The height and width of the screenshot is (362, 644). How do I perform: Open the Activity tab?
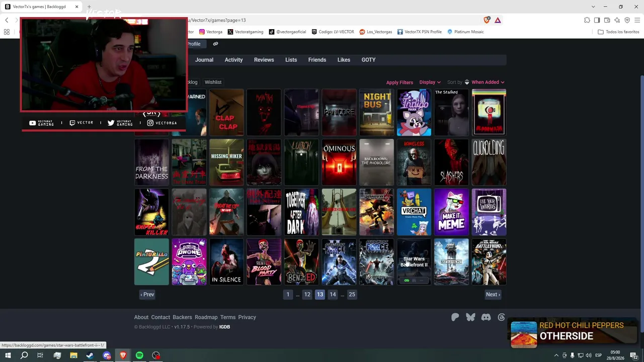tap(233, 60)
